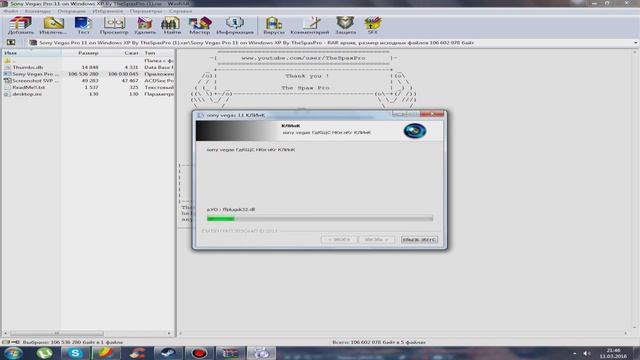Click the Удалить (Delete) toolbar icon
The height and width of the screenshot is (360, 640).
click(x=144, y=25)
